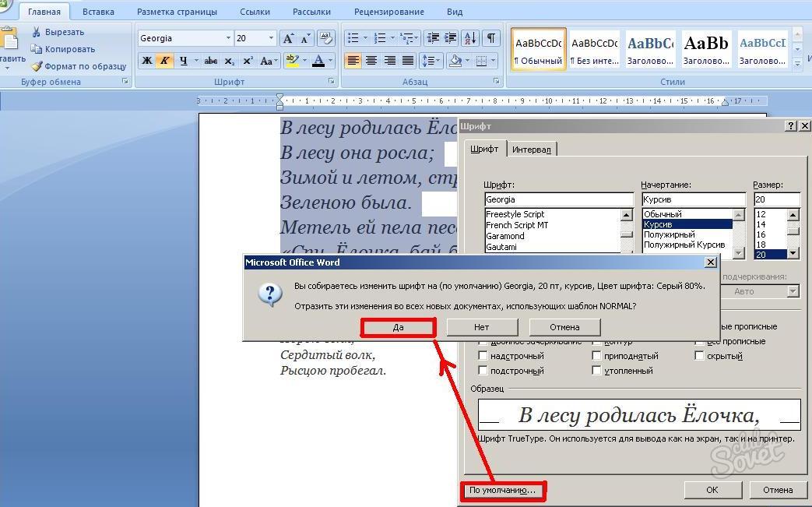Toggle bold Ж formatting in ribbon
Image resolution: width=812 pixels, height=507 pixels.
click(x=148, y=61)
